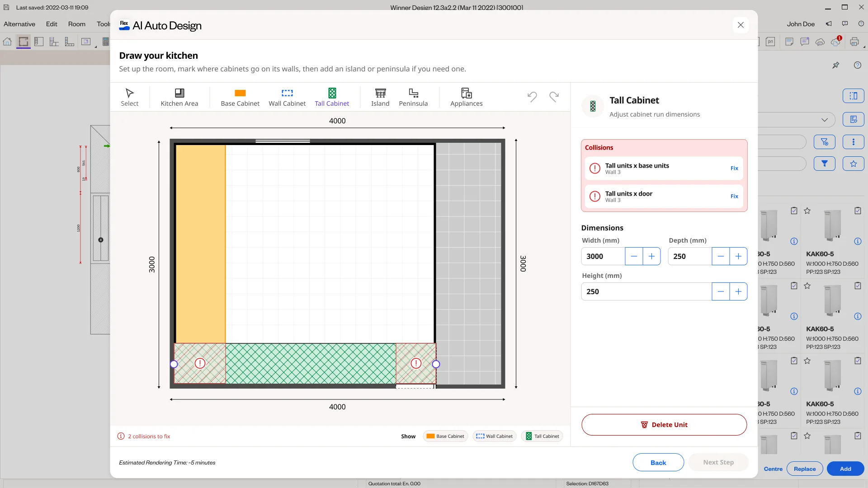This screenshot has height=488, width=868.
Task: Grab the left cabinet run handle
Action: (174, 364)
